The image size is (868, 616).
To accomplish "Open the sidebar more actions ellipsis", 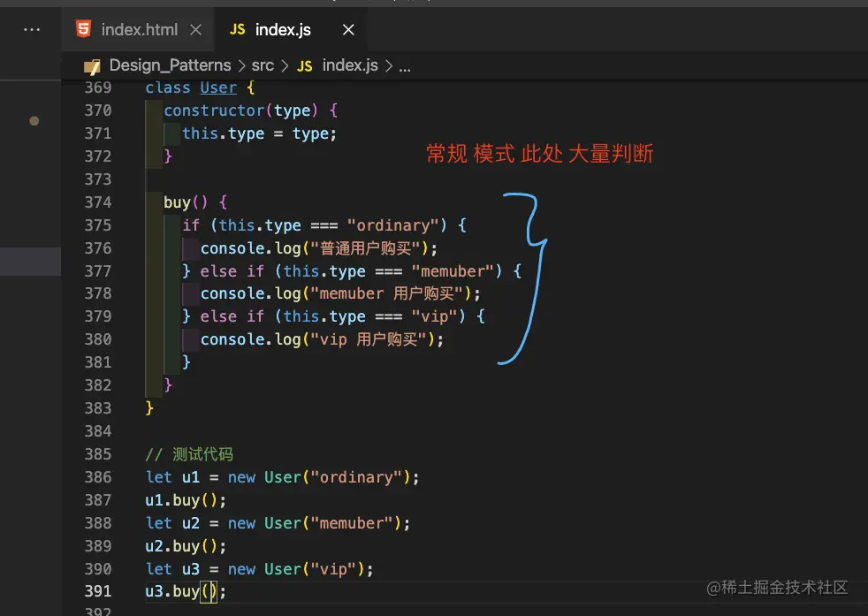I will (32, 29).
